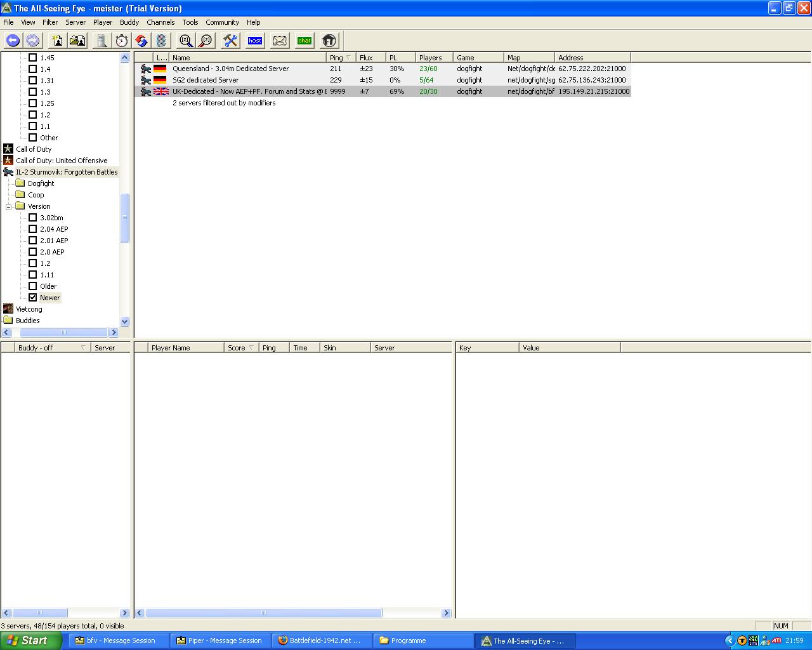
Task: Open the Server menu
Action: (75, 22)
